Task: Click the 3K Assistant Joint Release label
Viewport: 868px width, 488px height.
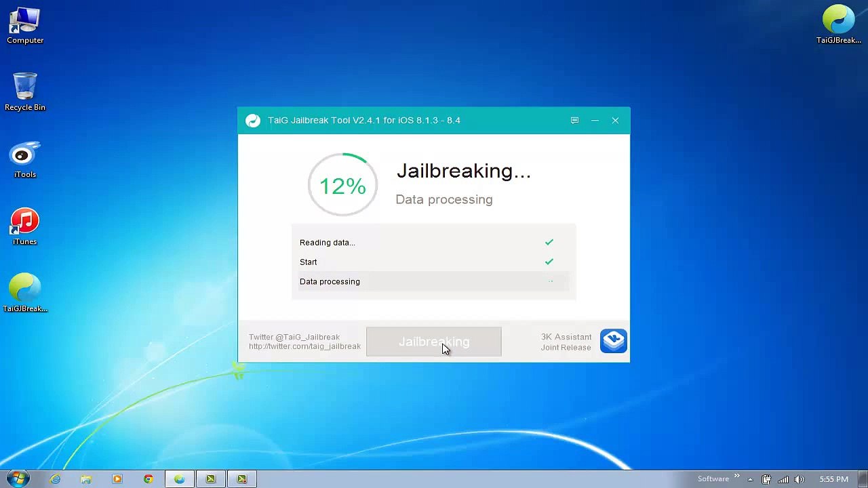Action: coord(566,342)
